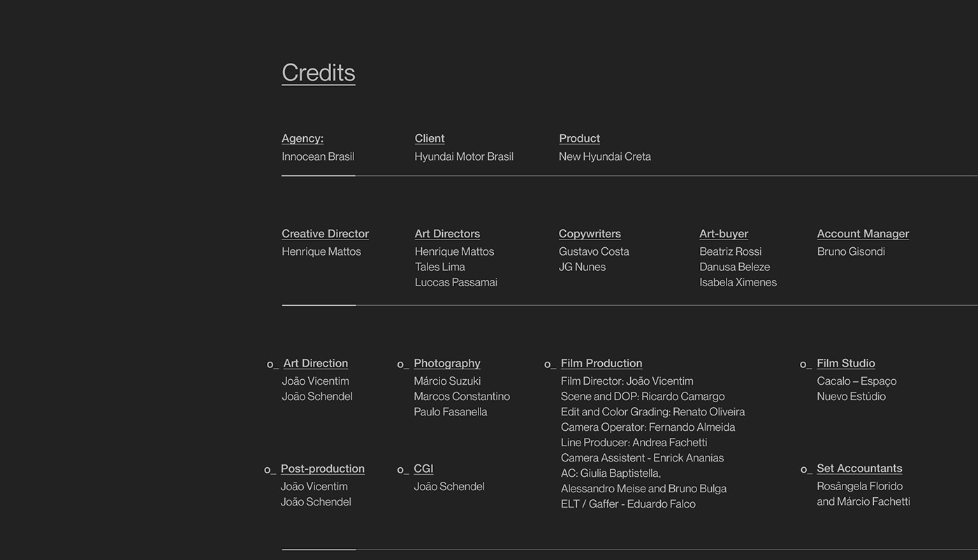Click the Hyundai Motor Brasil client name
The image size is (978, 560).
click(x=464, y=156)
